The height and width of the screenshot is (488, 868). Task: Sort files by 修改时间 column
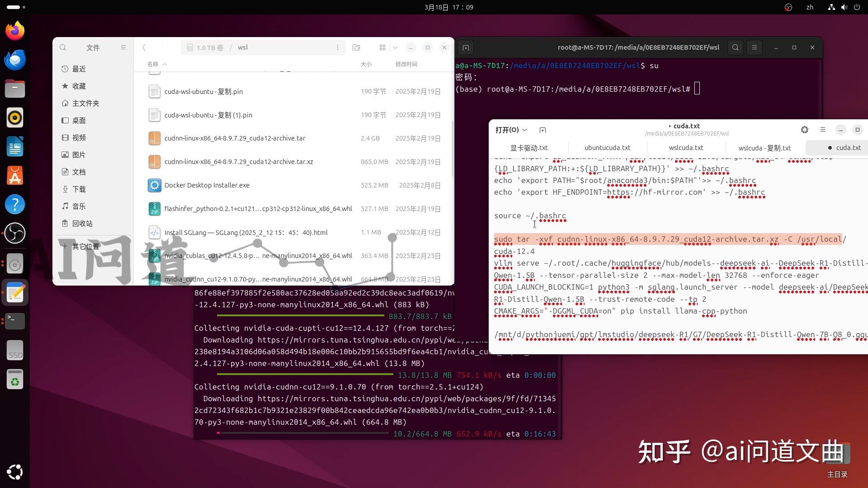tap(406, 64)
